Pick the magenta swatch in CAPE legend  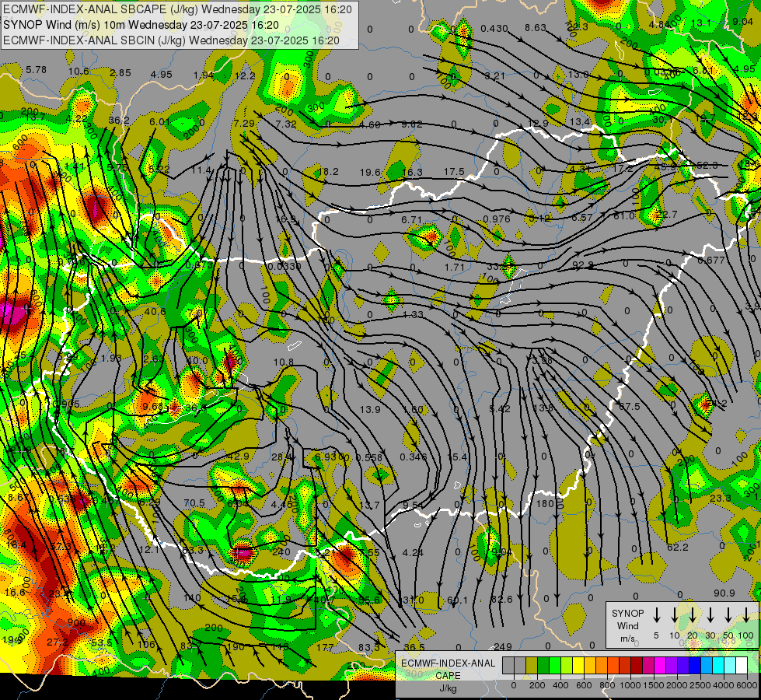coord(660,665)
